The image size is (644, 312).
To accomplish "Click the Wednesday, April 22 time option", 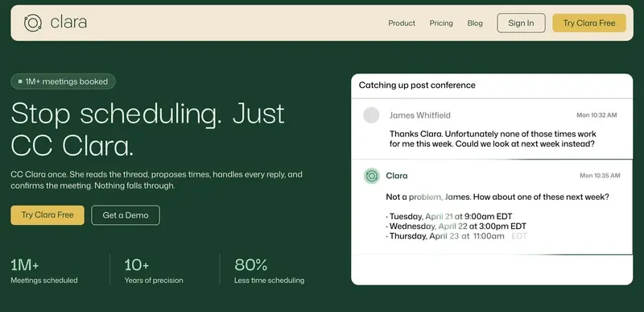I will click(x=456, y=226).
